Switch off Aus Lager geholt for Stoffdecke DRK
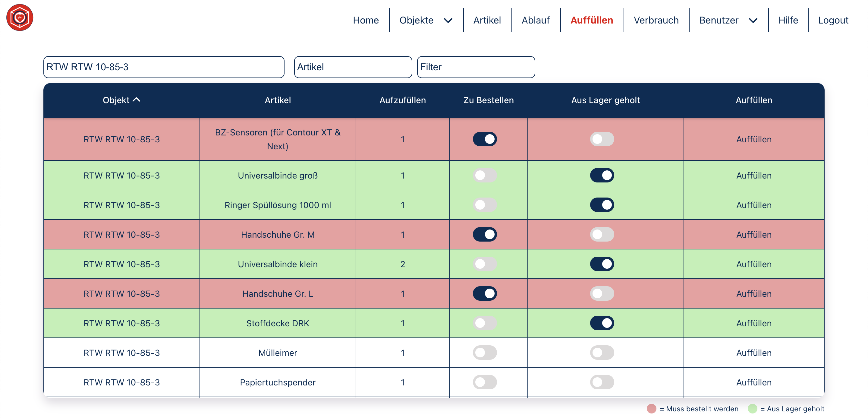 (602, 323)
